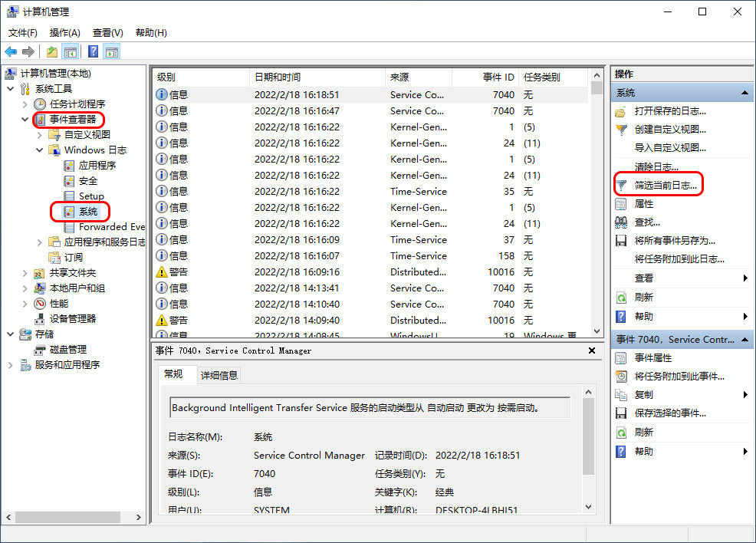Open the blue Help toolbar icon
Viewport: 756px width, 543px height.
(x=93, y=51)
